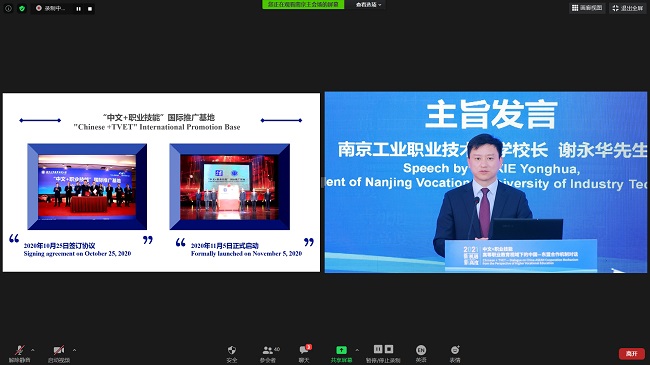
Task: Click the red Leave (离开) button
Action: (632, 353)
